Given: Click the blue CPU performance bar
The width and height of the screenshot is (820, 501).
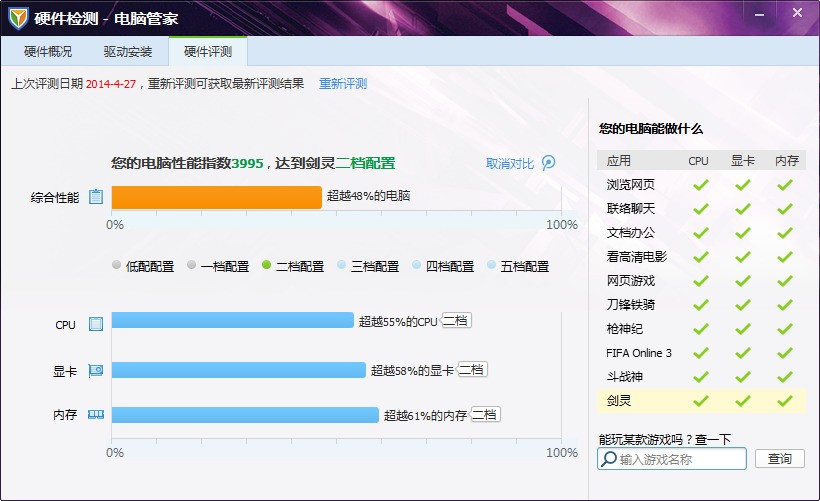Looking at the screenshot, I should (x=233, y=320).
